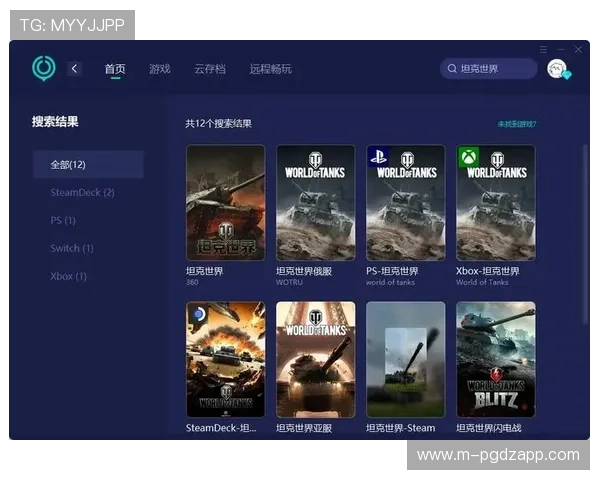Filter results by PS (1)
This screenshot has height=480, width=600.
[63, 220]
